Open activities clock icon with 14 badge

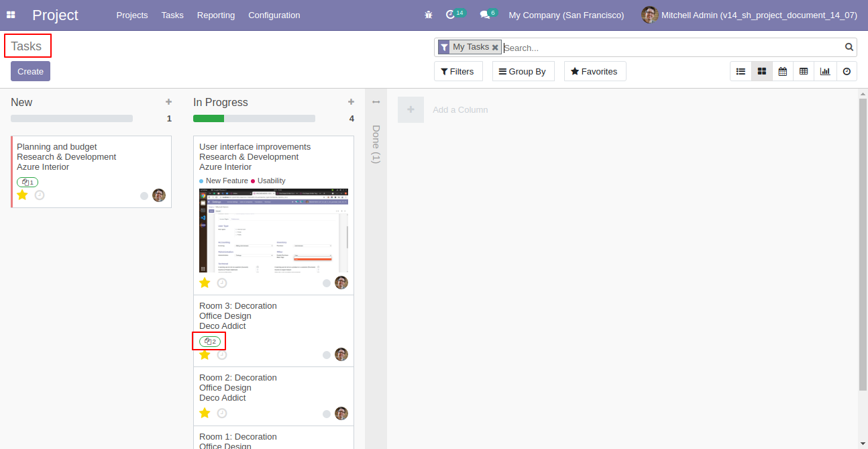point(455,14)
